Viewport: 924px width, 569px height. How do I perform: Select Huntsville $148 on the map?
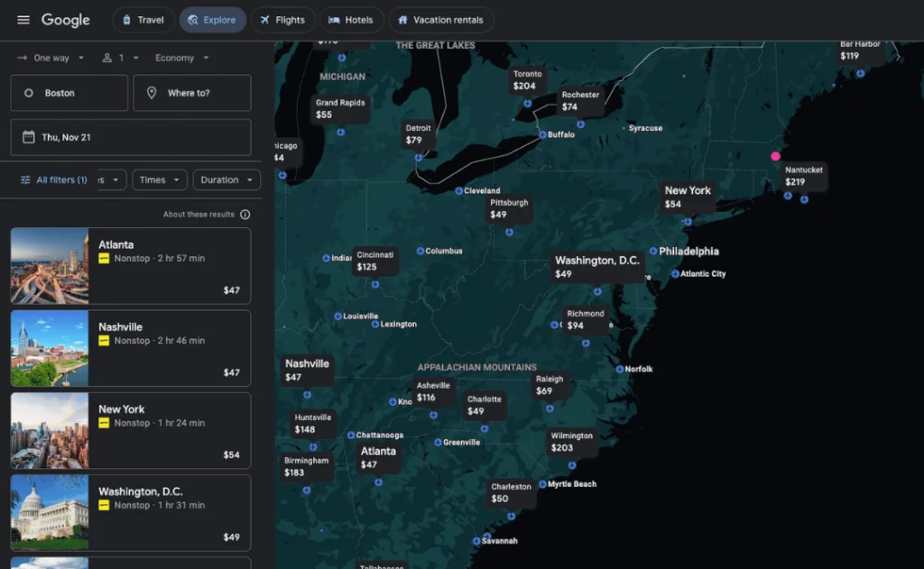312,424
